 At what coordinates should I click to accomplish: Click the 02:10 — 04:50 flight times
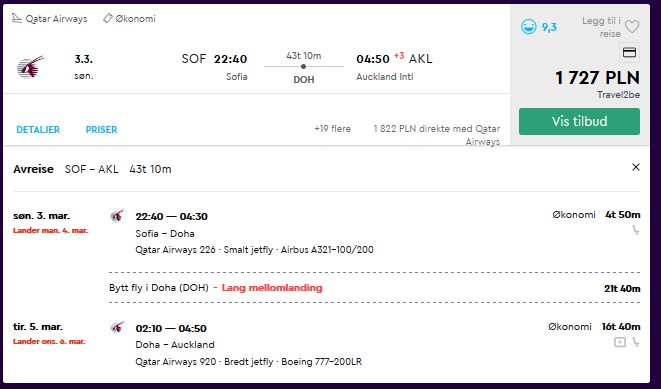[x=171, y=329]
